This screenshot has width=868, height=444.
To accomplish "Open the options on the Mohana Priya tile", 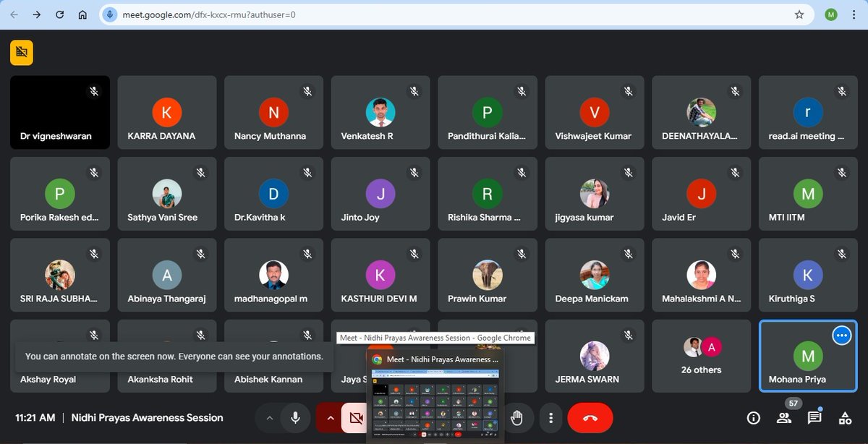I will click(x=841, y=336).
